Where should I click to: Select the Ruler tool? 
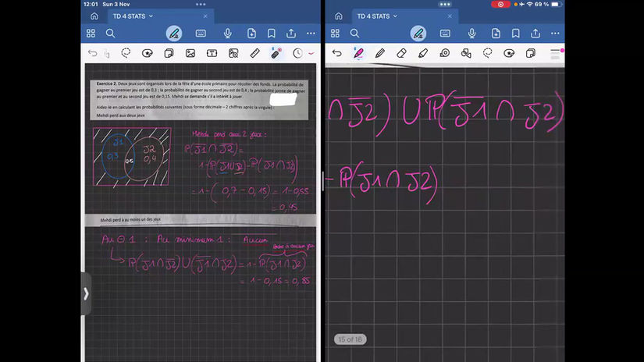pyautogui.click(x=254, y=53)
